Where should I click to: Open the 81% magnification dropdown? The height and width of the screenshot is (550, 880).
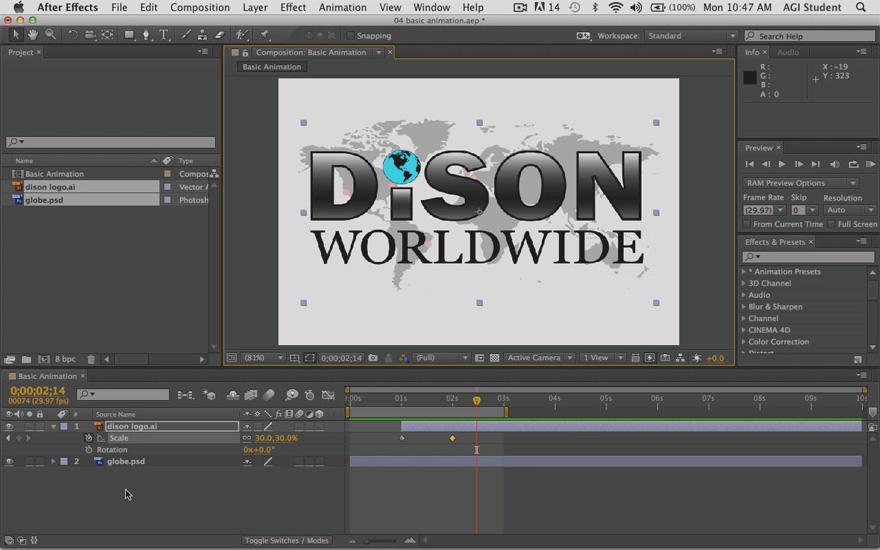[263, 358]
